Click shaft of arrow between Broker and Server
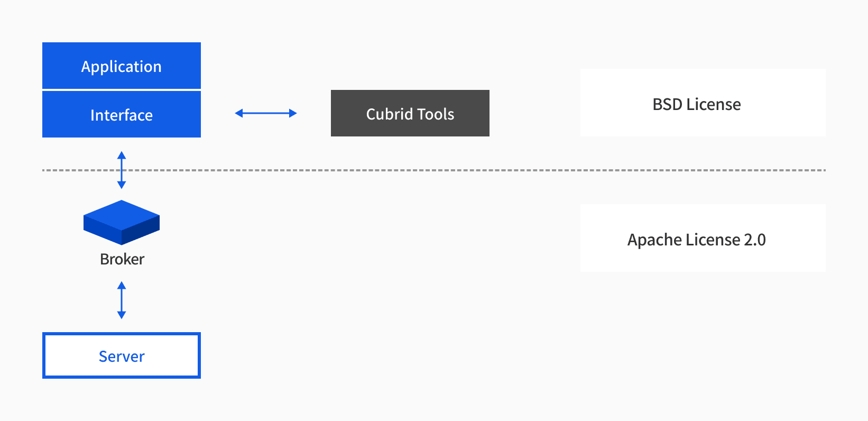868x421 pixels. click(122, 300)
